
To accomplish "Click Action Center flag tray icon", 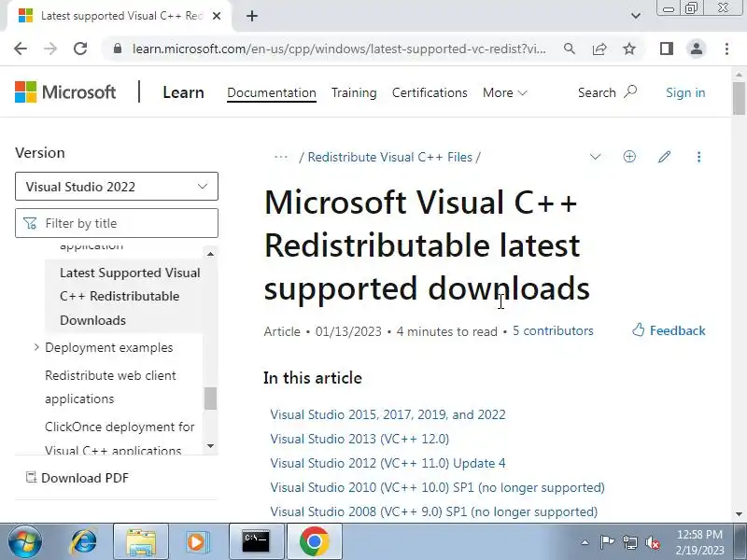I will pos(607,542).
